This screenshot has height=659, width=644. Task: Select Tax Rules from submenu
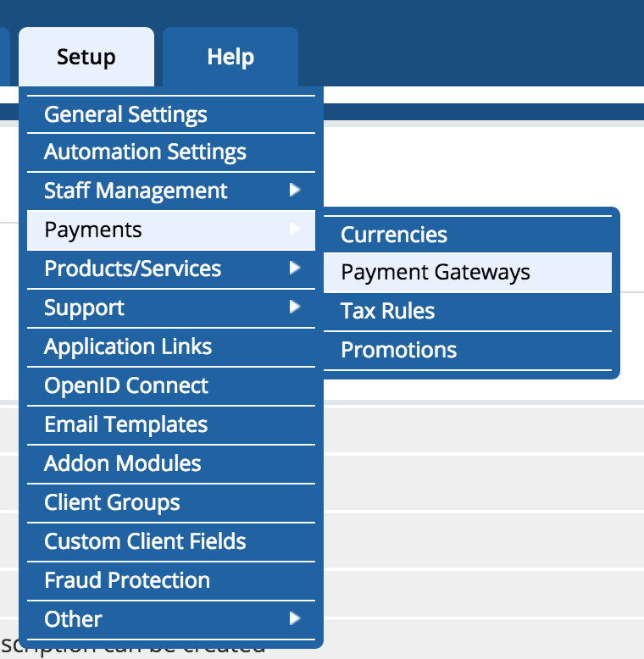[x=387, y=311]
